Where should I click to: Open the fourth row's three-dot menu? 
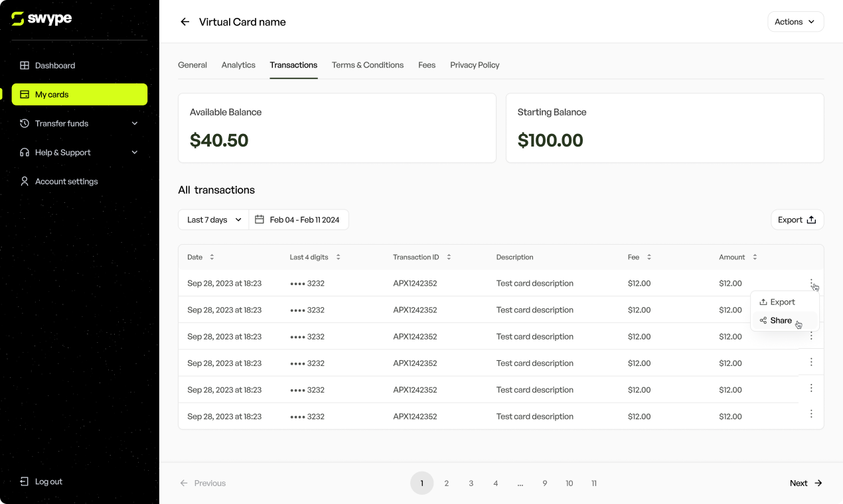[x=811, y=362]
